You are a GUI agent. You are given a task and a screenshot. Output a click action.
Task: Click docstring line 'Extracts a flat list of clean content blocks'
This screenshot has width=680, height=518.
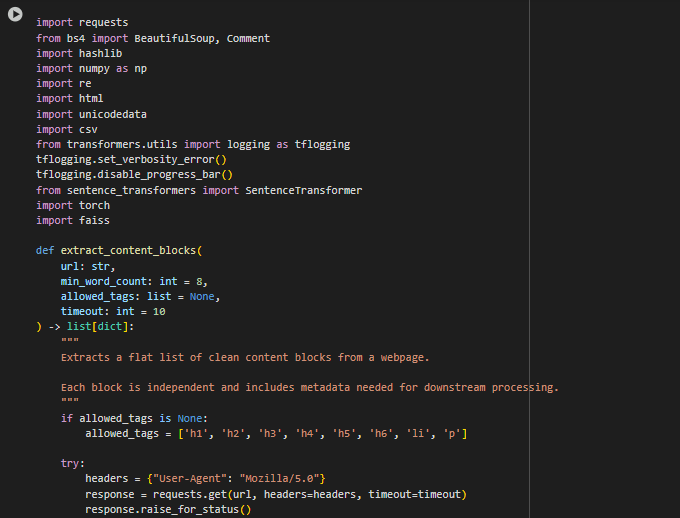pos(245,357)
